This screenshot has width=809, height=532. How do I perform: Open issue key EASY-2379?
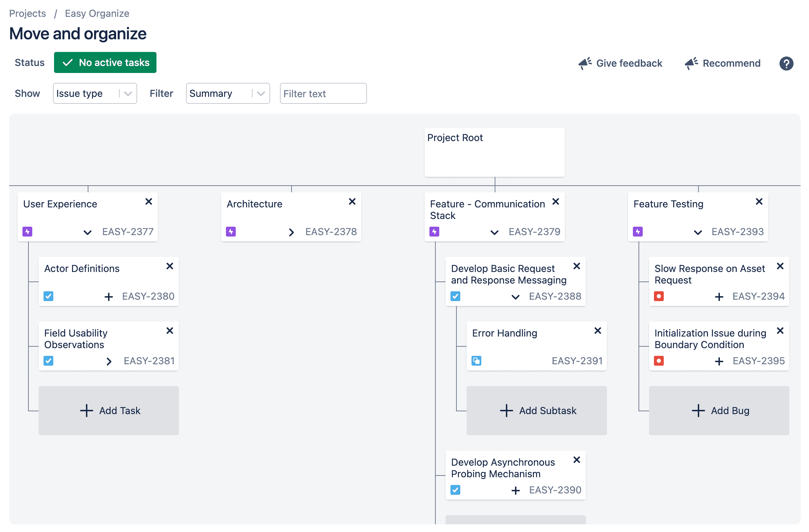tap(534, 232)
